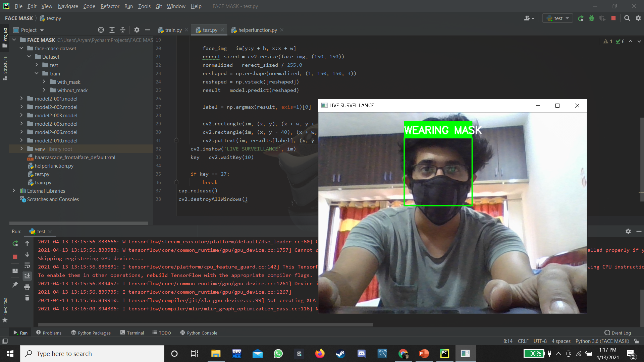
Task: Click Select Opened File target icon
Action: (101, 30)
